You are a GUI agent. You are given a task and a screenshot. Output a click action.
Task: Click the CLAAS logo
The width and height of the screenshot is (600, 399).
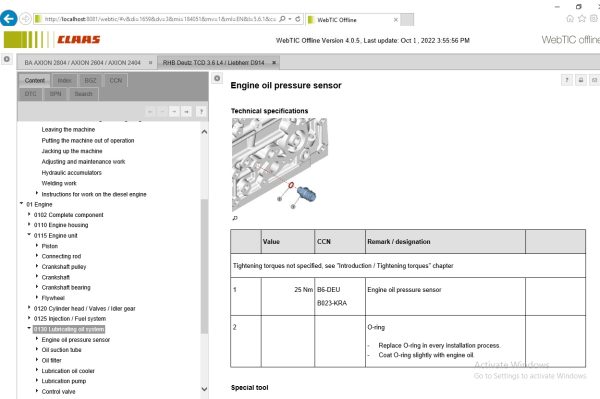[78, 39]
